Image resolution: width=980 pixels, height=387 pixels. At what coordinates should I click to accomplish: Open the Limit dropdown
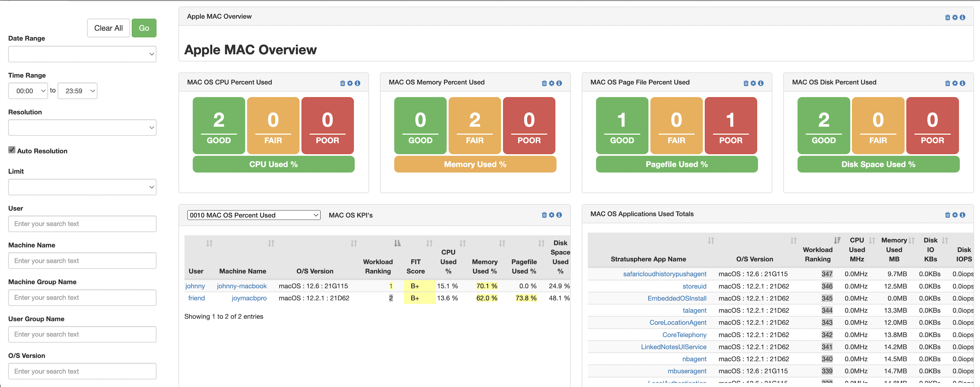(82, 187)
